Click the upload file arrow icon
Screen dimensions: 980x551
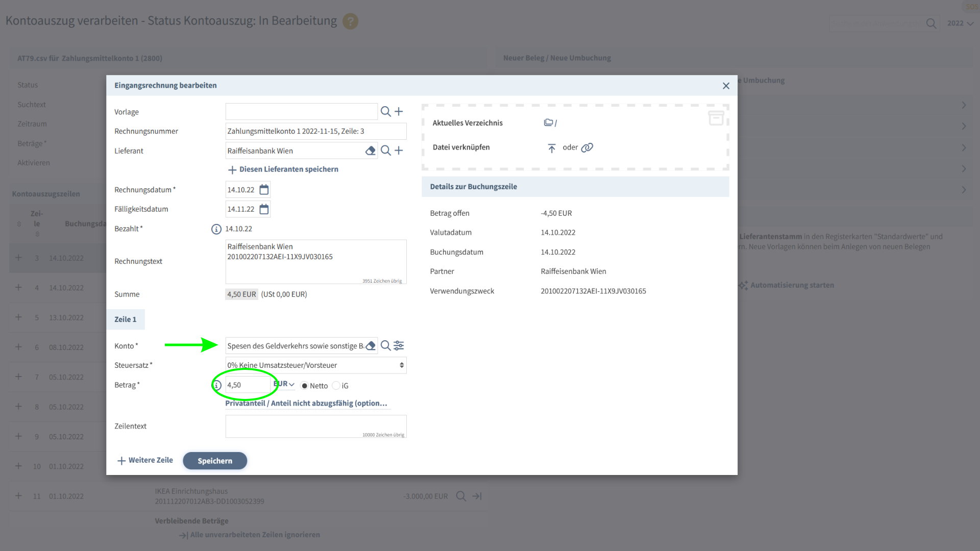[551, 148]
